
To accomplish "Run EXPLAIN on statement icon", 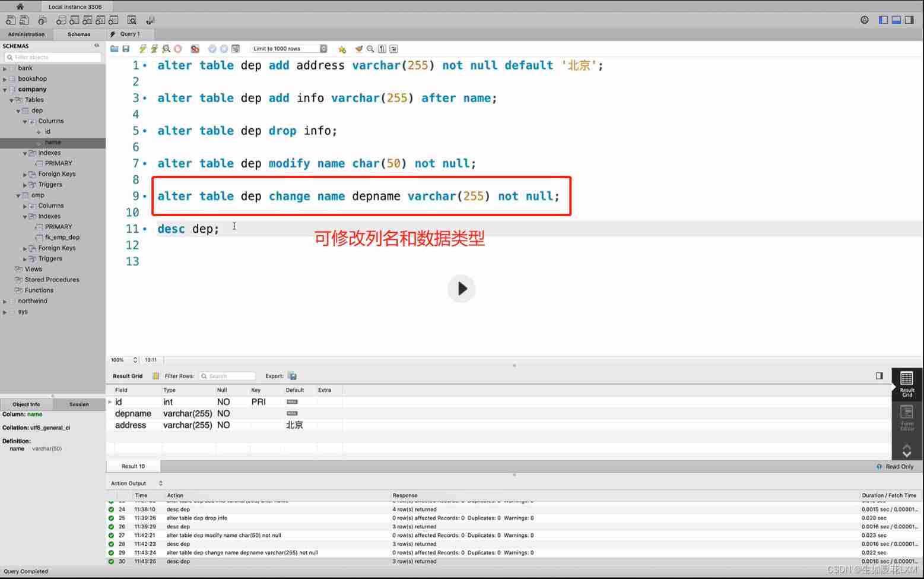I will click(166, 49).
